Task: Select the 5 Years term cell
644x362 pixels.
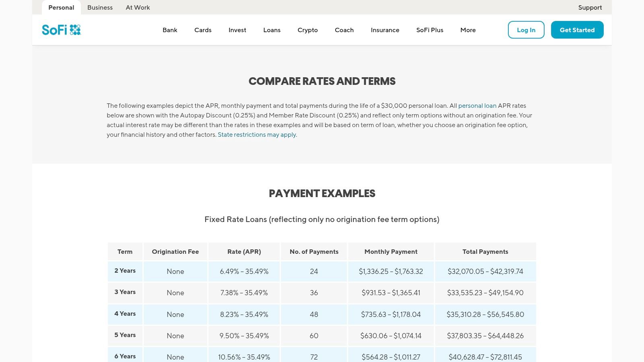Action: point(125,335)
